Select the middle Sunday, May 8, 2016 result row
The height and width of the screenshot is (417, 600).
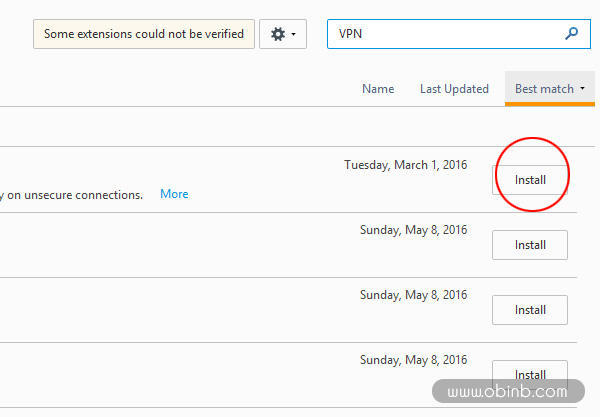tap(288, 310)
